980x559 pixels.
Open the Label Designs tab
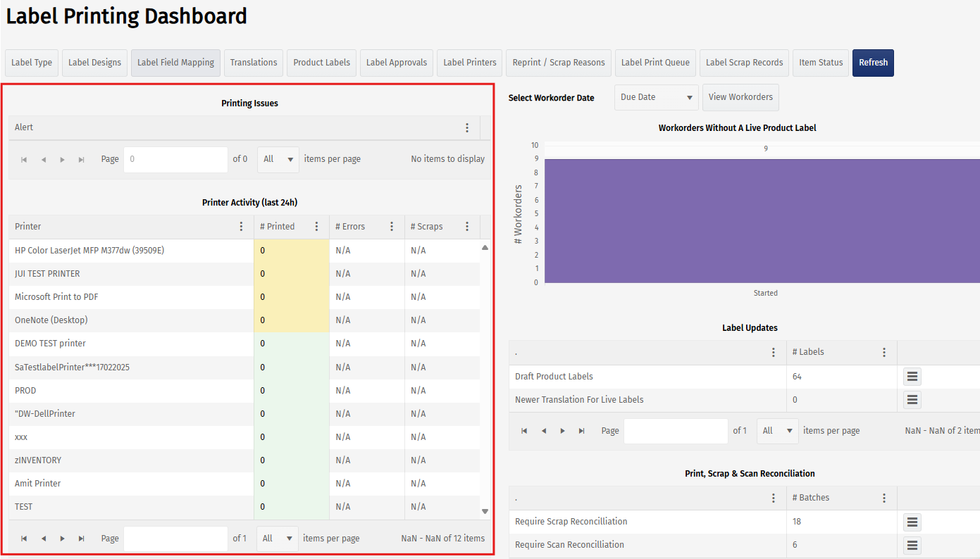95,63
